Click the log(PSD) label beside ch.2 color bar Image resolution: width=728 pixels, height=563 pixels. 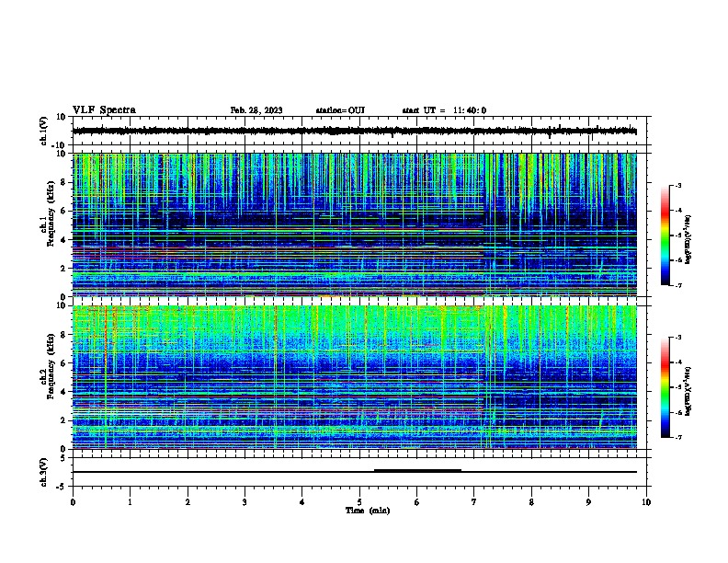click(x=688, y=391)
